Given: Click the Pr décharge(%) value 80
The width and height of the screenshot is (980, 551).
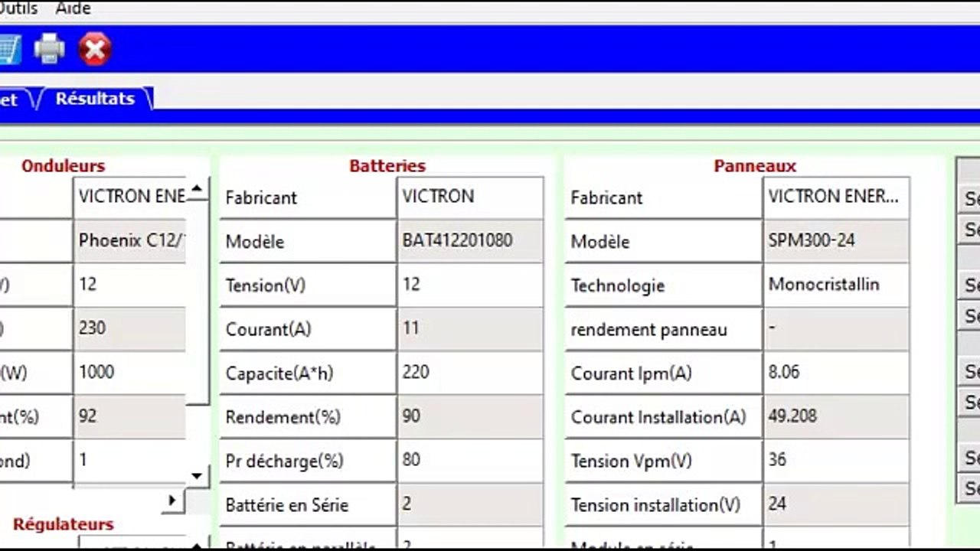Looking at the screenshot, I should pos(470,461).
